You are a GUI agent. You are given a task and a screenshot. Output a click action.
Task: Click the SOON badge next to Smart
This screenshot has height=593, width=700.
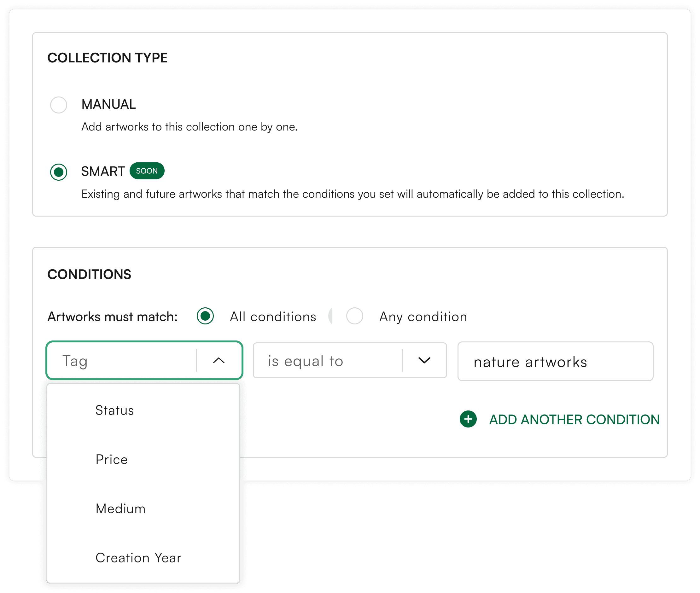(147, 171)
